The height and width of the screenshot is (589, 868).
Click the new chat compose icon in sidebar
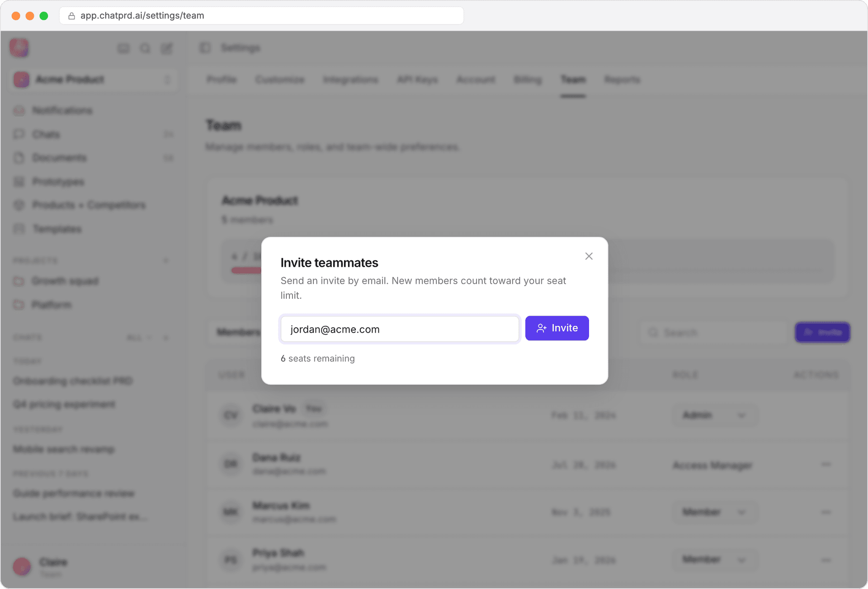(167, 48)
